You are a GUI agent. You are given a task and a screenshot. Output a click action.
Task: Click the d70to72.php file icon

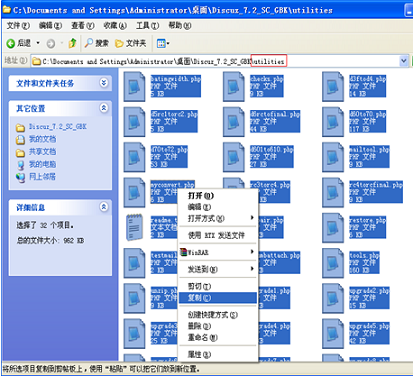[x=134, y=157]
